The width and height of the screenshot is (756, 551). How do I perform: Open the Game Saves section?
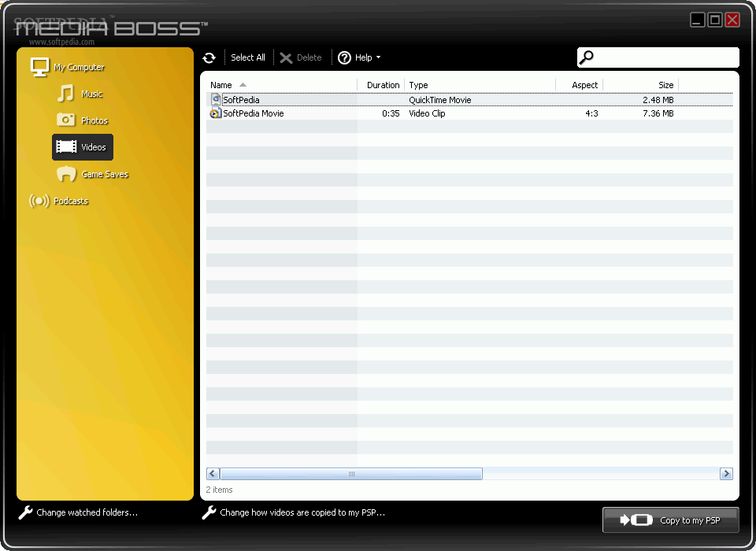point(105,174)
